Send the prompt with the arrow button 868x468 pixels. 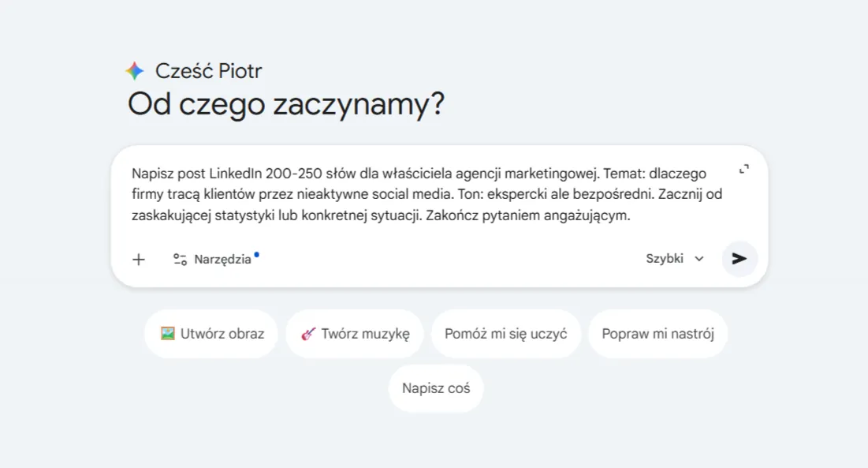739,259
